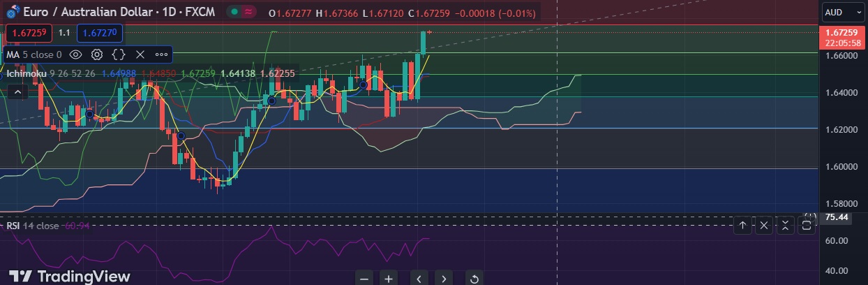The image size is (868, 285).
Task: Click the Ichimoku value 1.62255
Action: pyautogui.click(x=276, y=73)
